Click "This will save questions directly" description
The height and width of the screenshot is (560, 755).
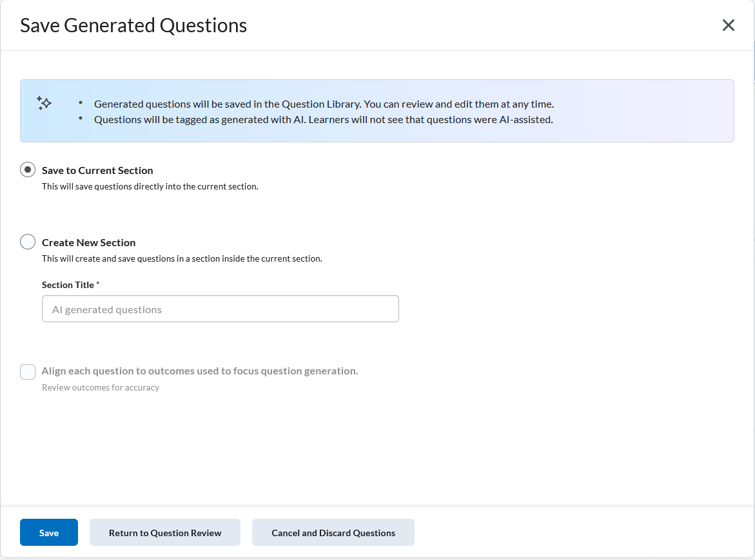[150, 187]
